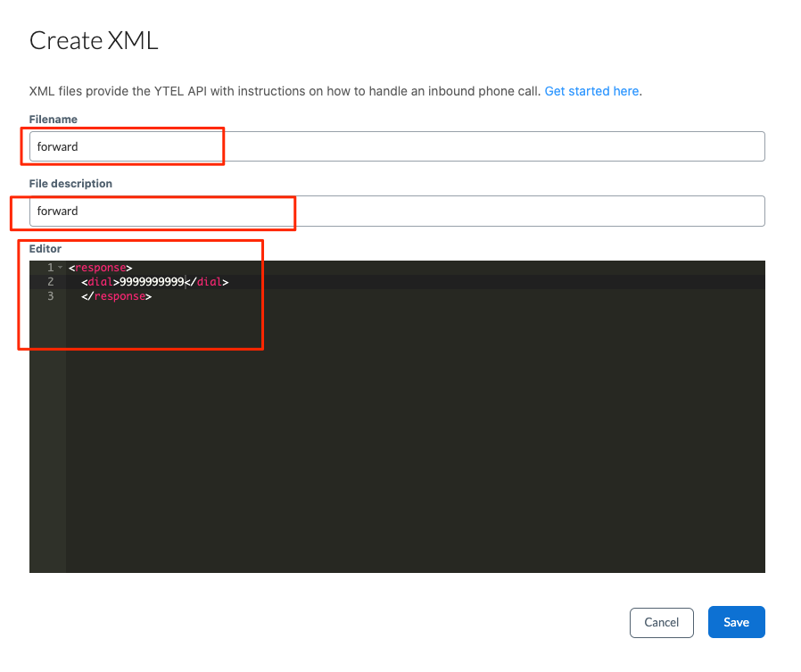Click the closing dial tag on line 2
Image resolution: width=801 pixels, height=672 pixels.
206,282
